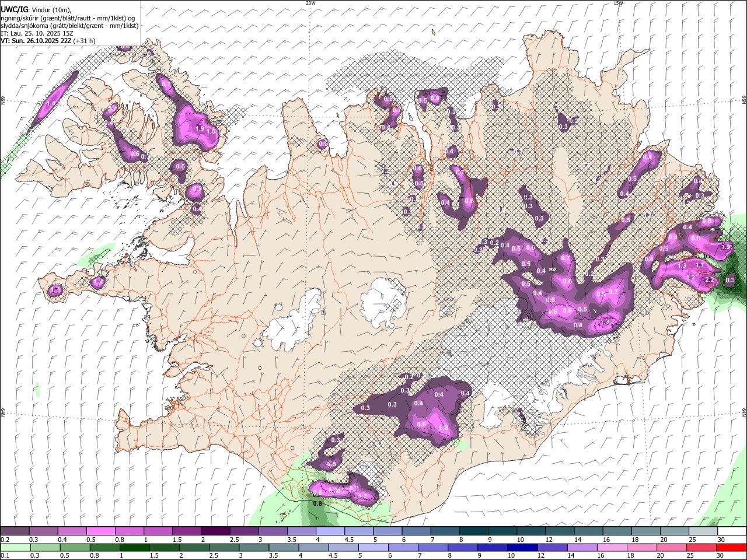Select the lightest green legend swatch above 0.1

coord(15,547)
